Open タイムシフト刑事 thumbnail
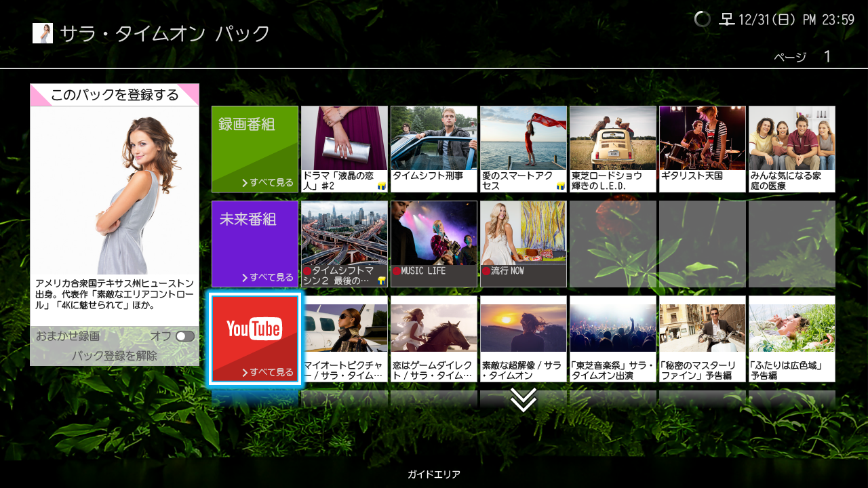 point(434,149)
